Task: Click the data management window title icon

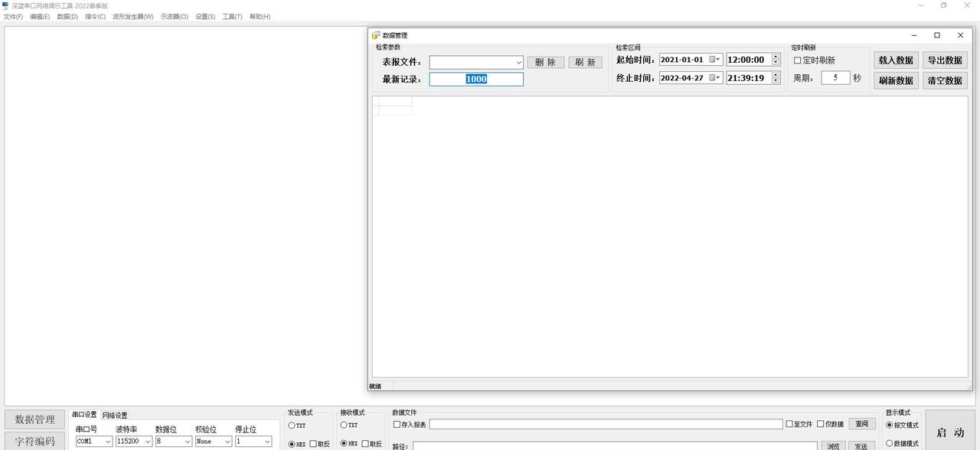Action: (375, 35)
